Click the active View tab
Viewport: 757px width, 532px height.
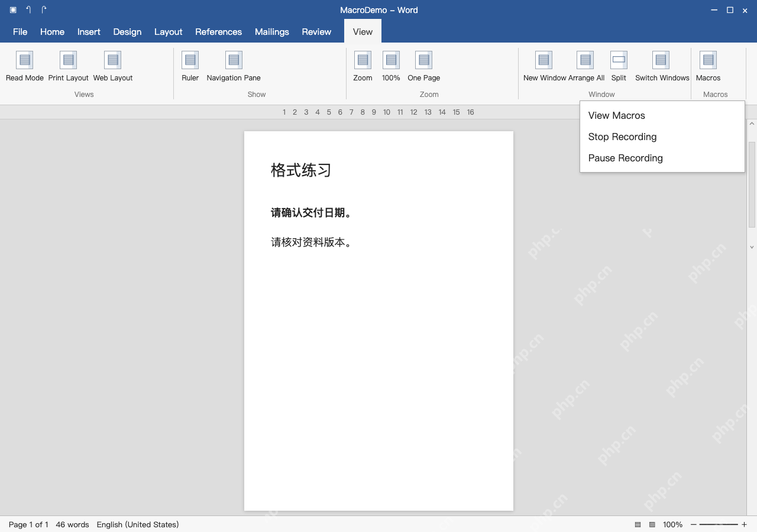(x=363, y=31)
